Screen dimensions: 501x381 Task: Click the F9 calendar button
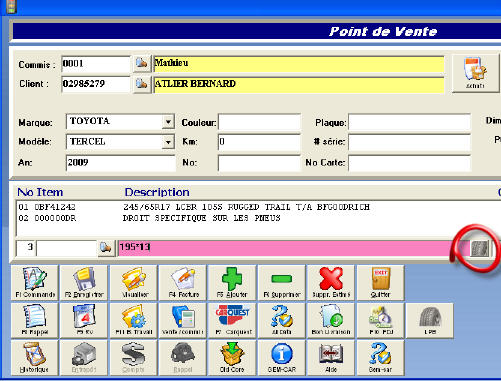point(84,320)
